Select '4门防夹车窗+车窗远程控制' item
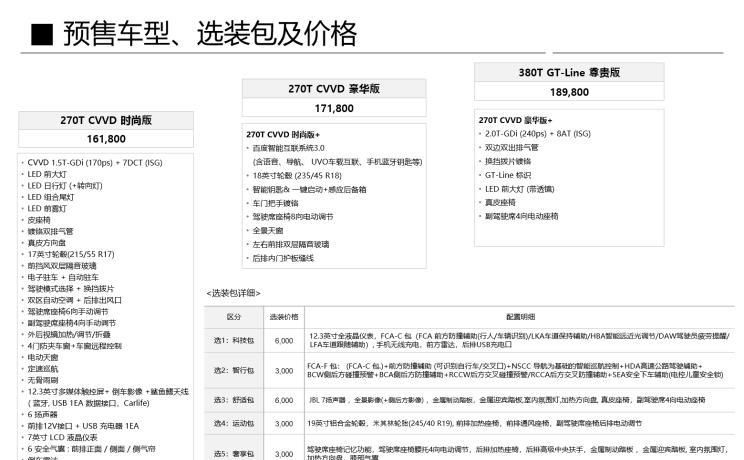This screenshot has height=460, width=744. coord(74,346)
